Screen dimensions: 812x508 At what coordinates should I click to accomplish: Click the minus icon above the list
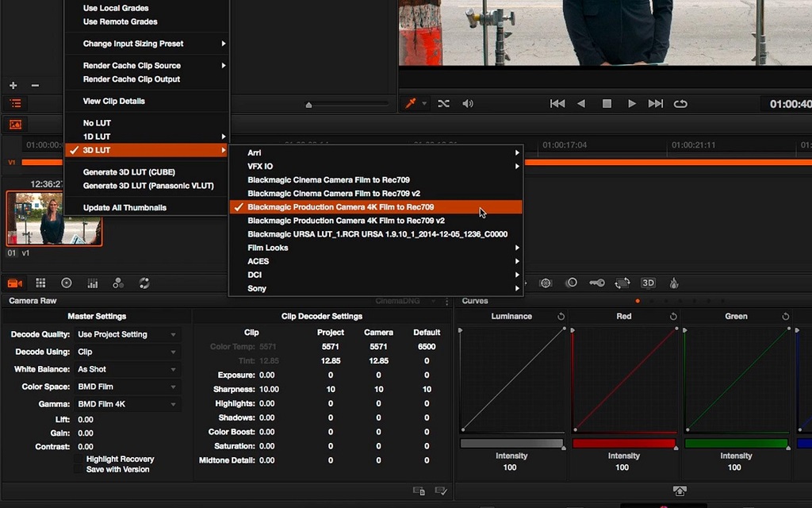[35, 86]
